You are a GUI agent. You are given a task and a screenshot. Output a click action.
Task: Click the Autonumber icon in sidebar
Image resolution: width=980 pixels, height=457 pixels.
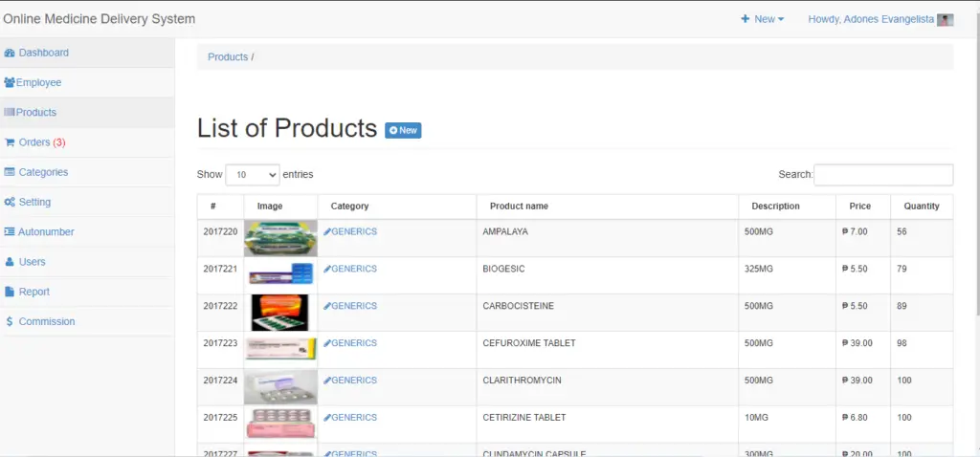coord(10,231)
